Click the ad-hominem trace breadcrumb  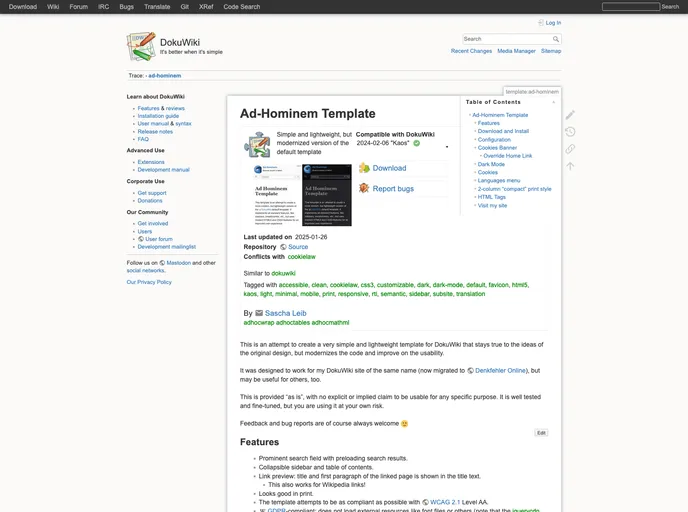point(165,75)
